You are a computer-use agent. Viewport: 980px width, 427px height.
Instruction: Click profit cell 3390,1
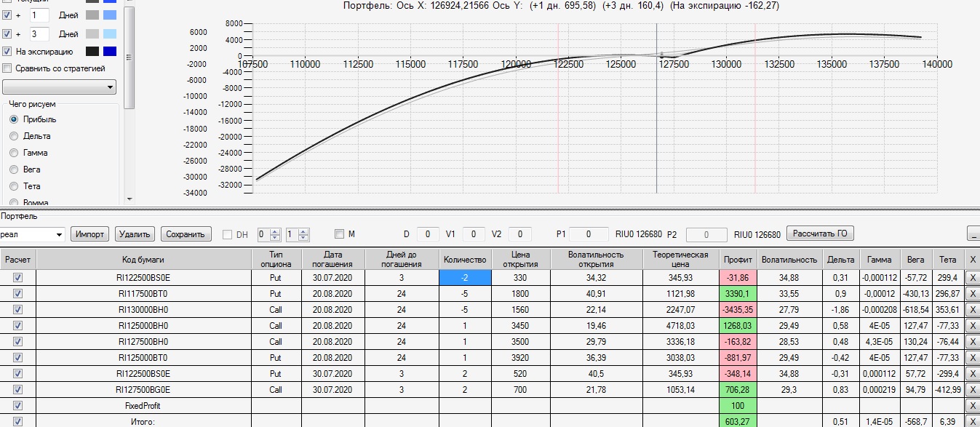click(738, 294)
